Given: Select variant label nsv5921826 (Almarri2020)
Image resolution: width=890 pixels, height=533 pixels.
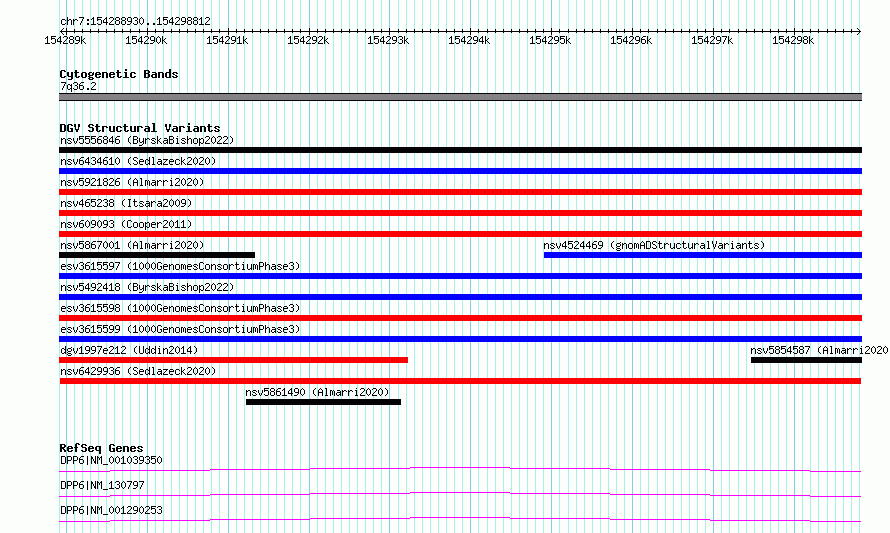Looking at the screenshot, I should 132,182.
